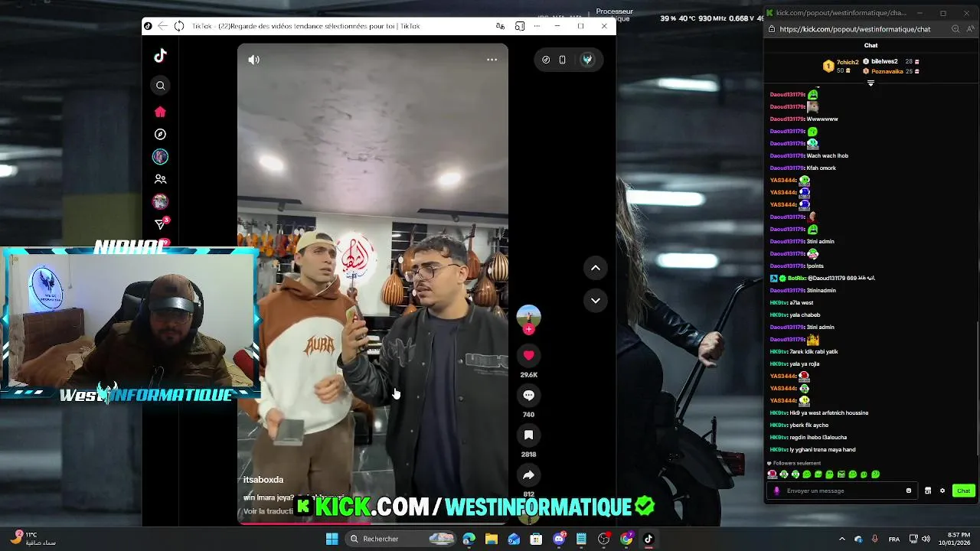Open video comments (740)
Screen dimensions: 980x551
(x=528, y=395)
